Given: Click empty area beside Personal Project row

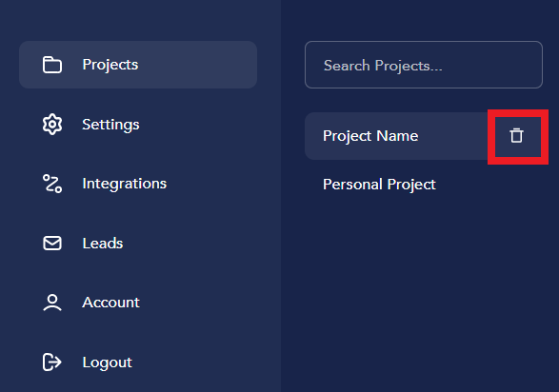Looking at the screenshot, I should [492, 185].
